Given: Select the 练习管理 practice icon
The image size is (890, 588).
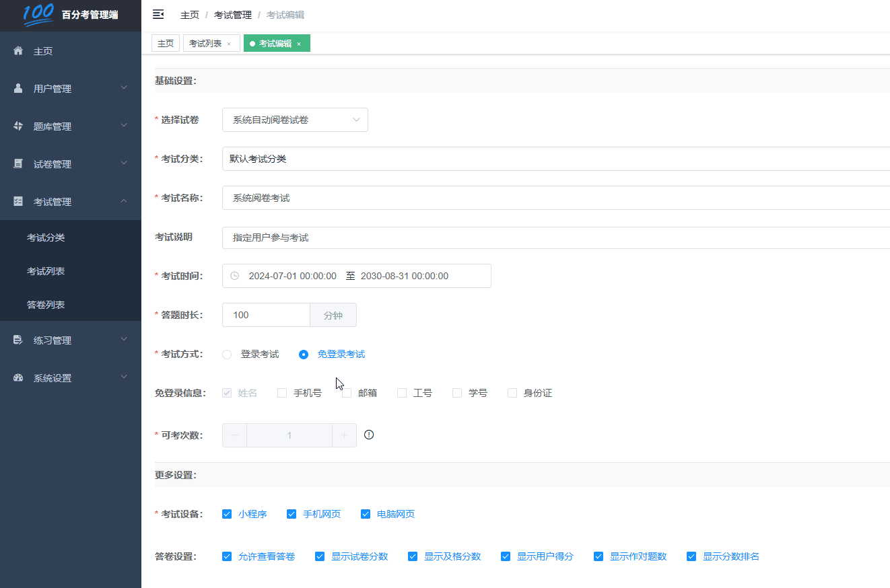Looking at the screenshot, I should click(x=17, y=340).
